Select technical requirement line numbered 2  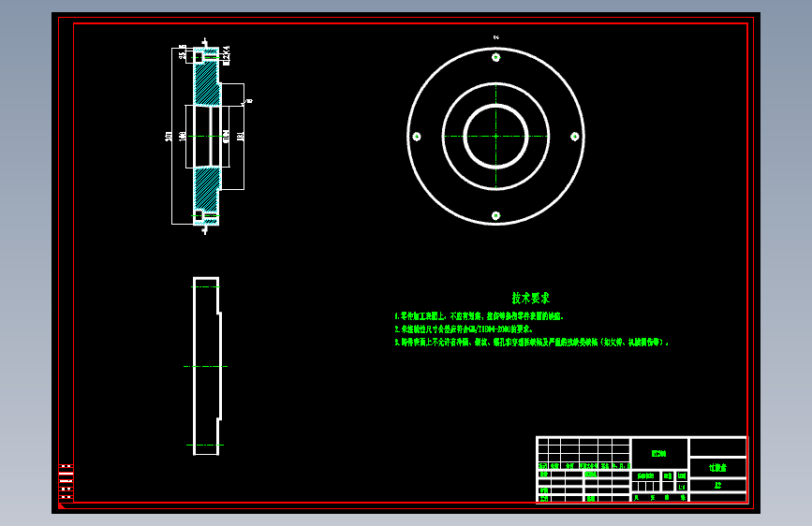pyautogui.click(x=464, y=329)
